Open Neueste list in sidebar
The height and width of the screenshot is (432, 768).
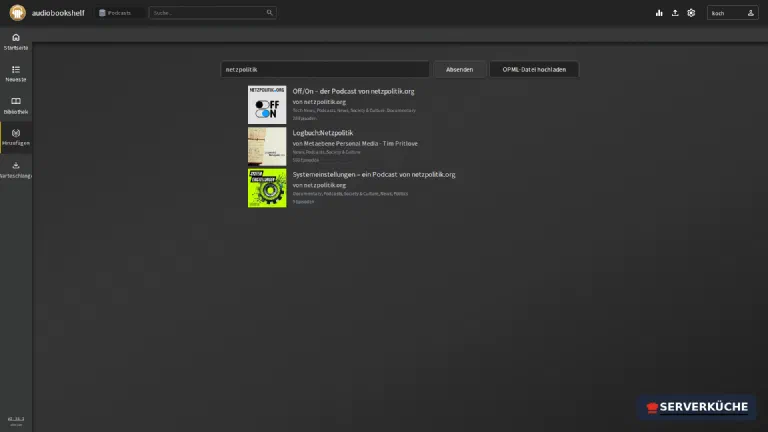(x=16, y=73)
